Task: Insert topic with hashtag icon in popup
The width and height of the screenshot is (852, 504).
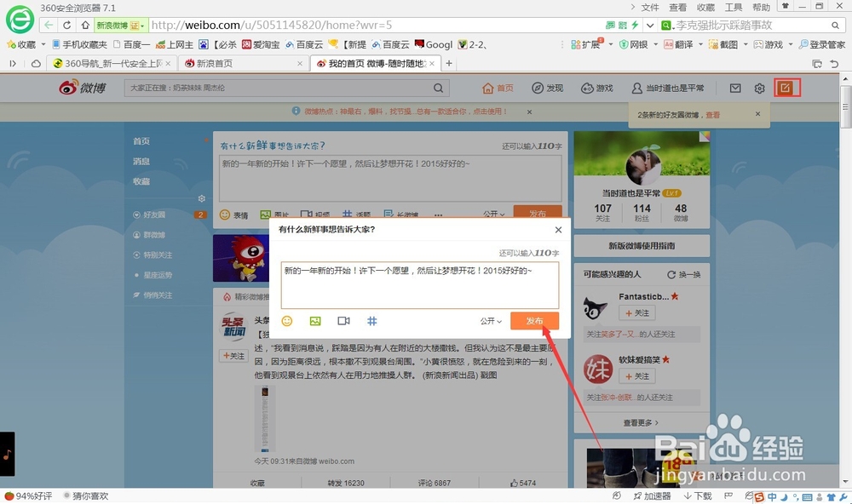Action: tap(371, 321)
